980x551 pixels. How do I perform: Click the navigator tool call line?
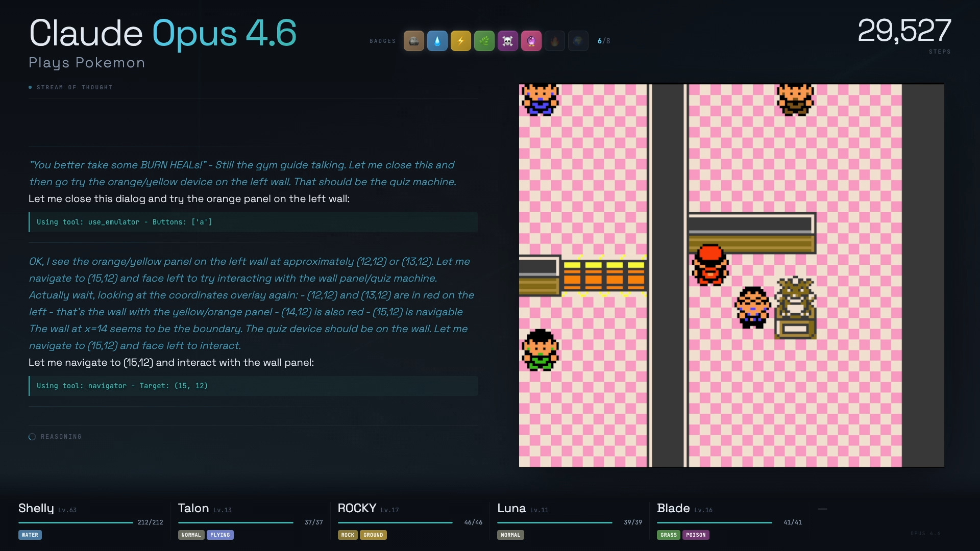(x=122, y=386)
